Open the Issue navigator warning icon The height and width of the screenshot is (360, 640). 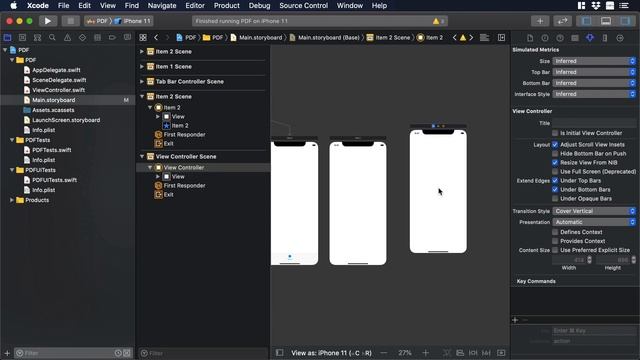(67, 38)
